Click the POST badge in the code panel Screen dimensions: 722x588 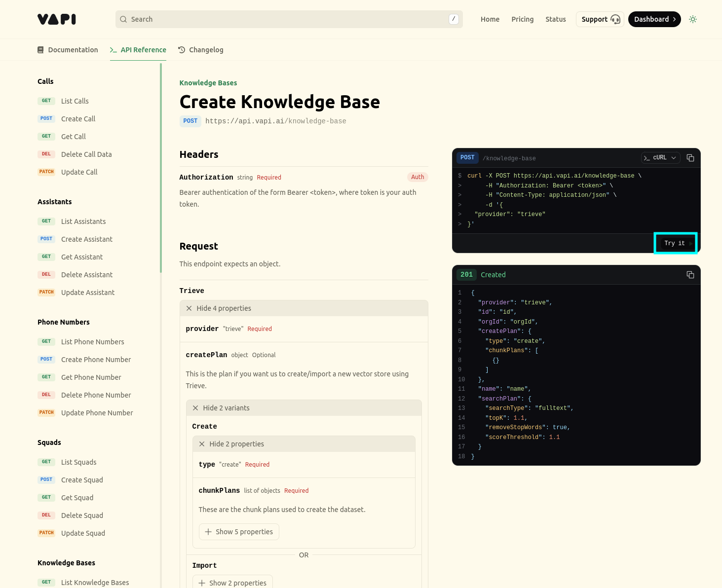(467, 158)
